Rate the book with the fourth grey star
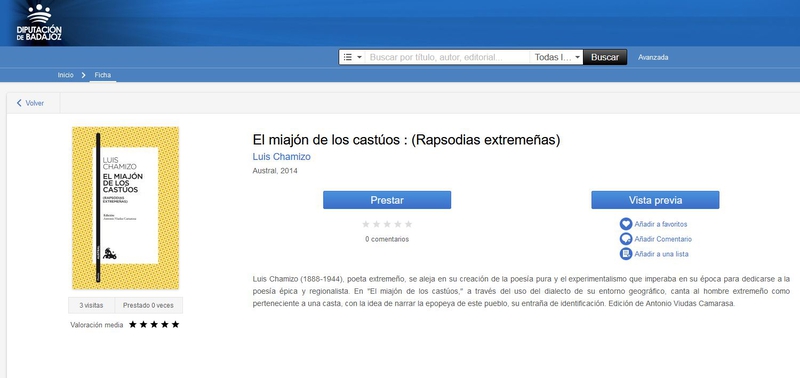This screenshot has height=378, width=800. (397, 224)
